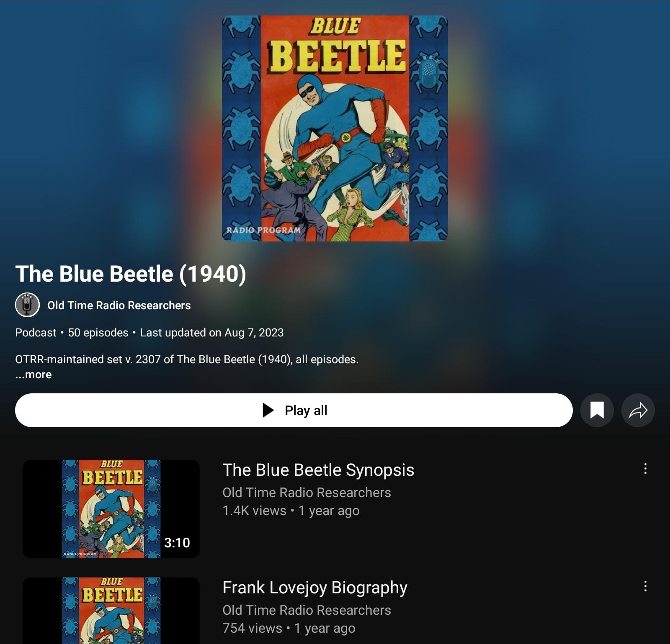This screenshot has height=644, width=670.
Task: Click The Blue Beetle (1940) heading
Action: (131, 274)
